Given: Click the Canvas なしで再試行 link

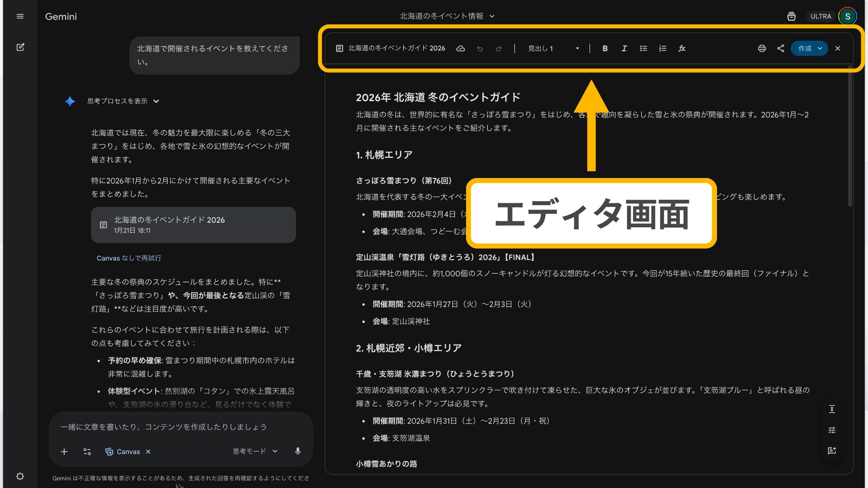Looking at the screenshot, I should point(128,258).
